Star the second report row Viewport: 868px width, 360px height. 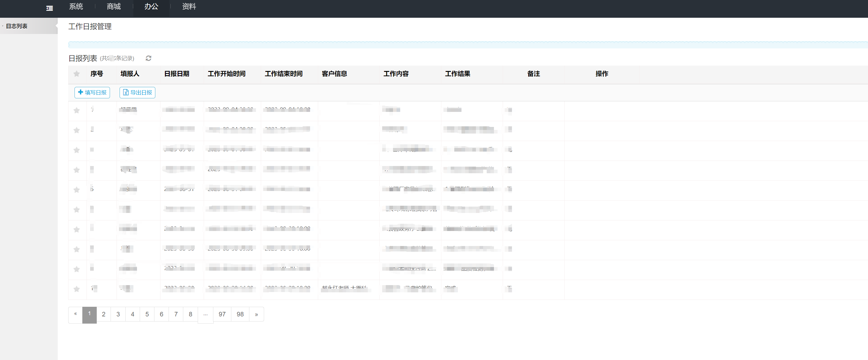click(x=77, y=130)
